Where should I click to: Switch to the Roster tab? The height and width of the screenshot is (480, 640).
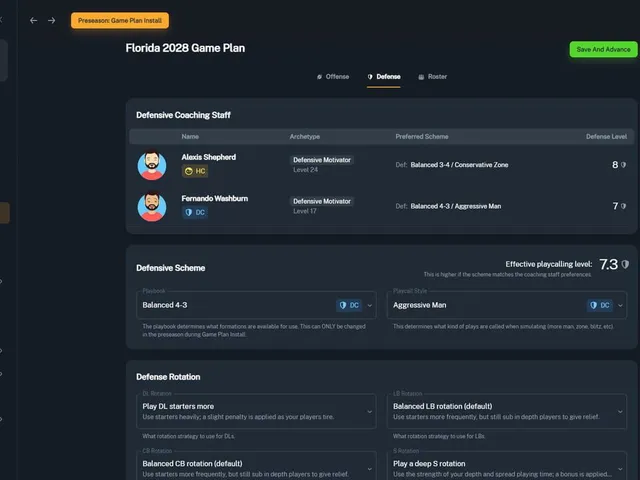click(433, 77)
